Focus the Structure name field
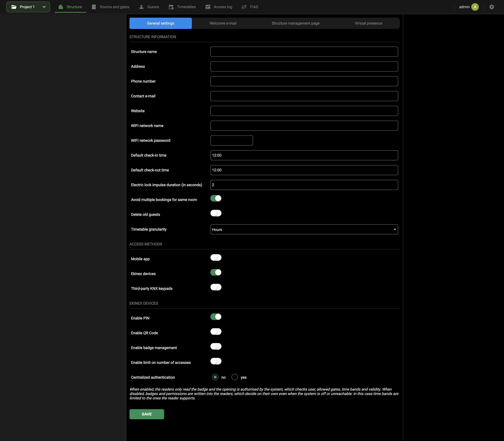 coord(304,52)
